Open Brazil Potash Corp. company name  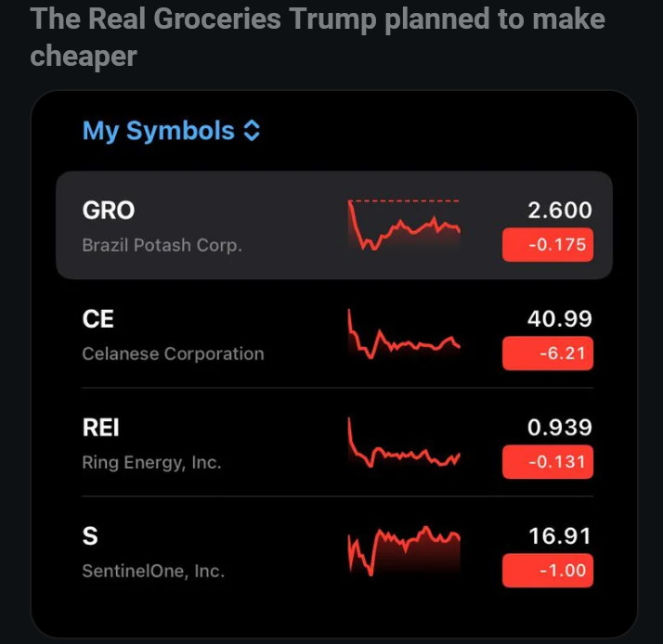pos(162,245)
